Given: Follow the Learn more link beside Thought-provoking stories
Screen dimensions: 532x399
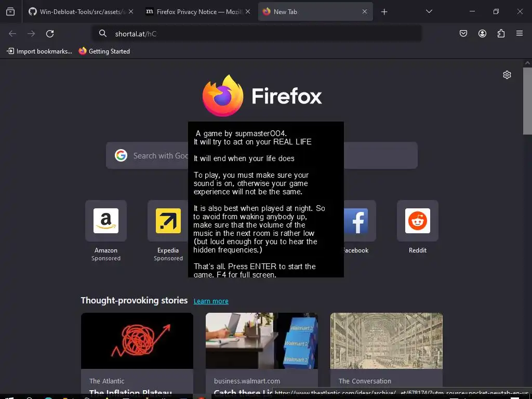Looking at the screenshot, I should point(211,301).
